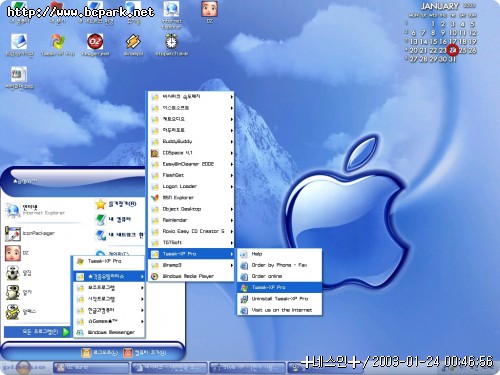Image resolution: width=500 pixels, height=375 pixels.
Task: Click the IconPackager label in Start menu
Action: [x=39, y=233]
